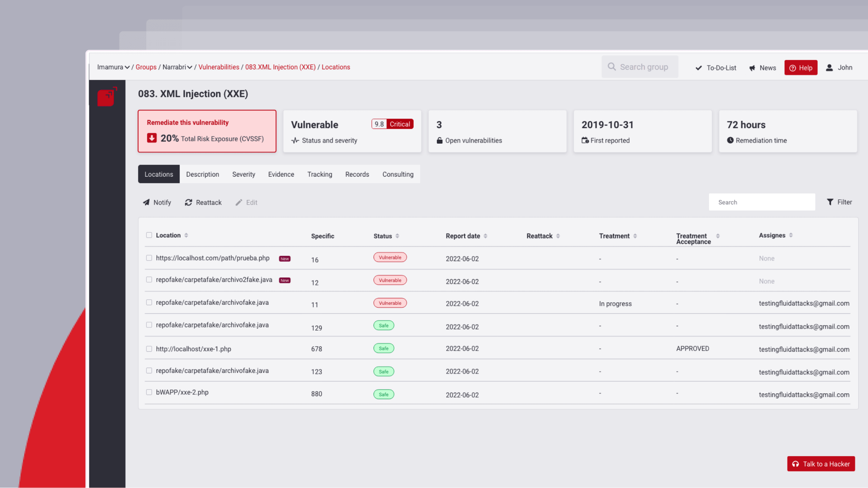
Task: Click the magnifier icon in Search group
Action: (x=612, y=67)
